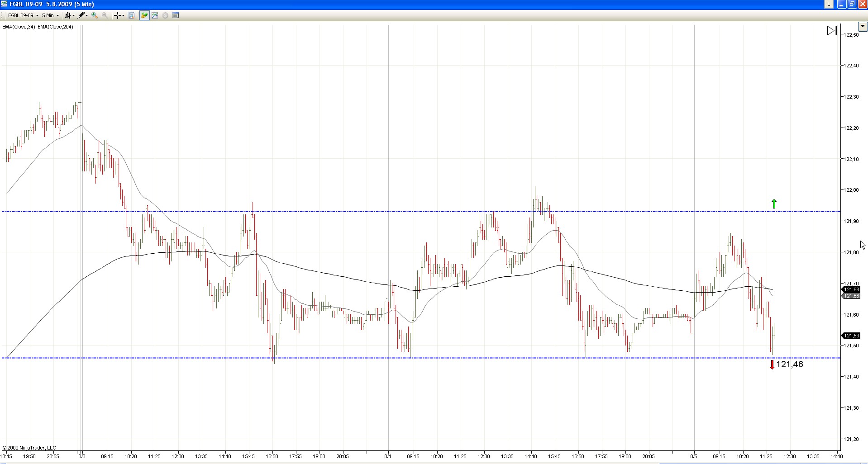Click the 8/3 date label on time axis

coord(82,456)
